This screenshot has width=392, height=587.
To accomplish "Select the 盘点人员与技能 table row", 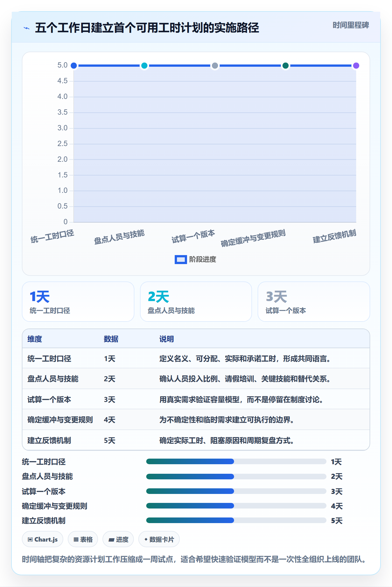I will point(196,379).
